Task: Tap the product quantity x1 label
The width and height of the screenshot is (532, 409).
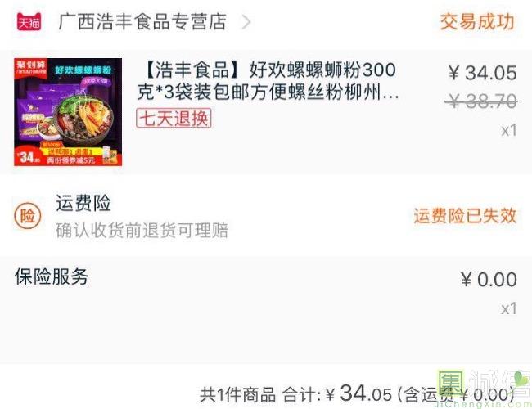Action: click(x=509, y=131)
